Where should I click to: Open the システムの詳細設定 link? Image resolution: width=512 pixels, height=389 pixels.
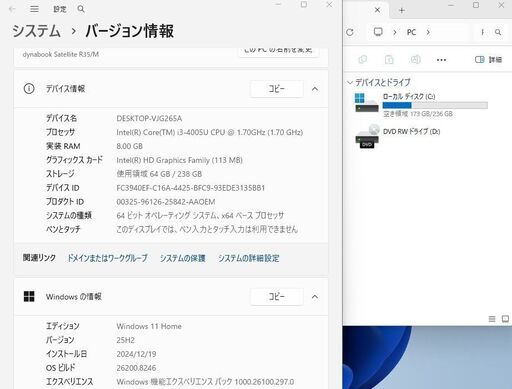249,258
